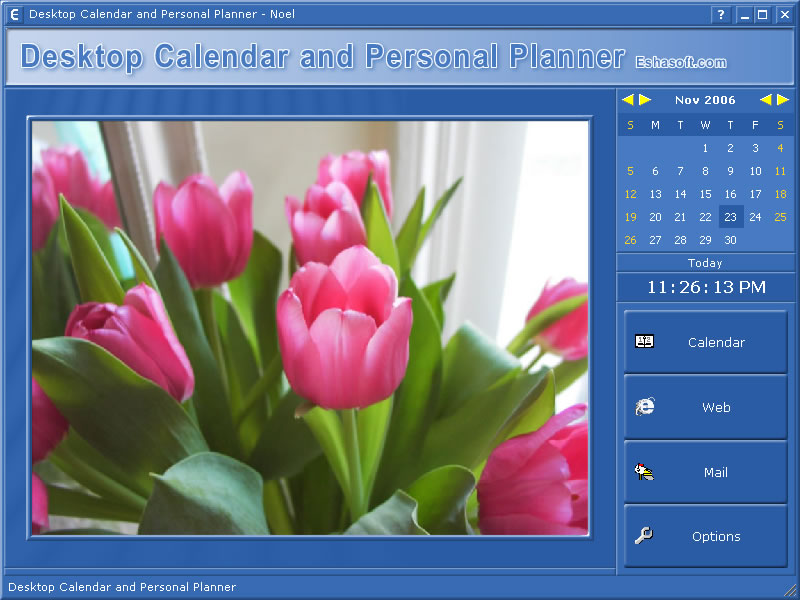Click the app logo icon in title bar

14,15
